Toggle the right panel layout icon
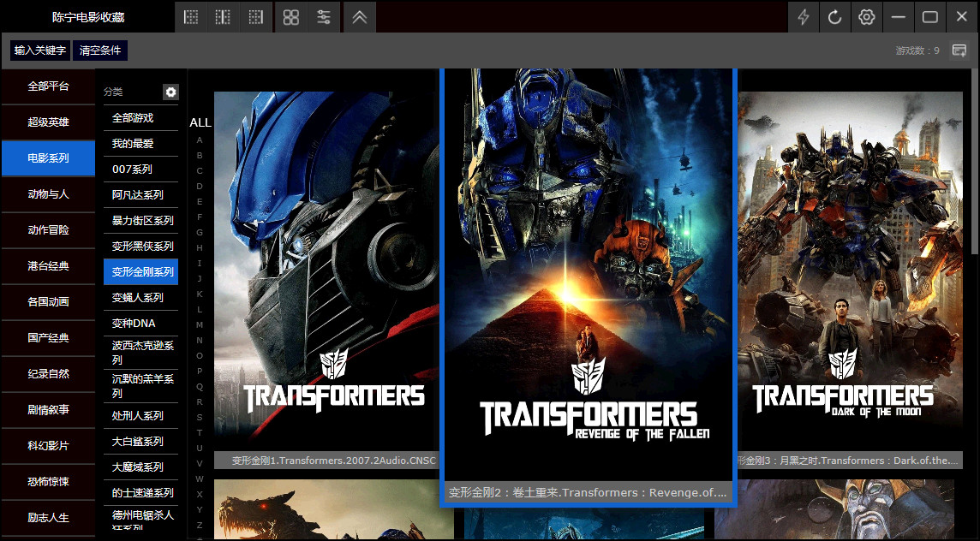Screen dimensions: 980x541 click(255, 17)
